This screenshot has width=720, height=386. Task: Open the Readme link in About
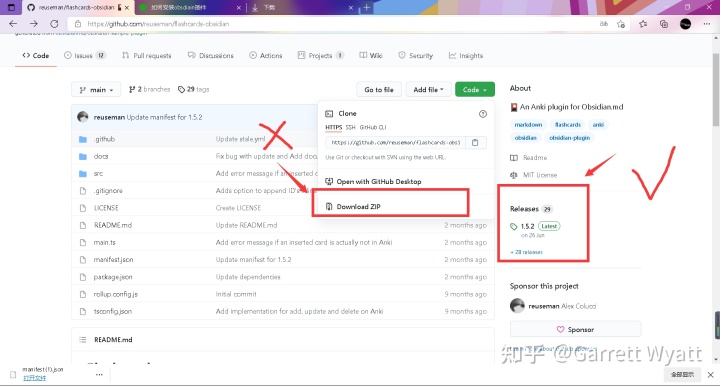529,158
